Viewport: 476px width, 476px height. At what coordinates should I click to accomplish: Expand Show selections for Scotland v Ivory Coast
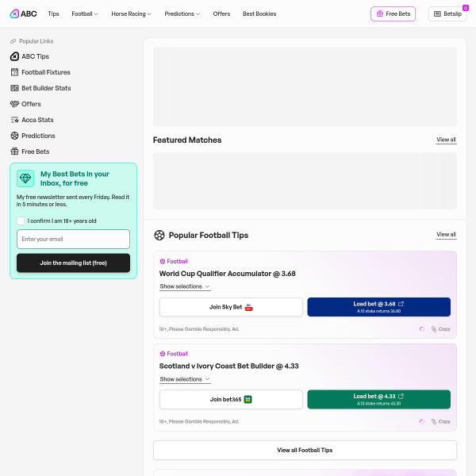coord(184,379)
